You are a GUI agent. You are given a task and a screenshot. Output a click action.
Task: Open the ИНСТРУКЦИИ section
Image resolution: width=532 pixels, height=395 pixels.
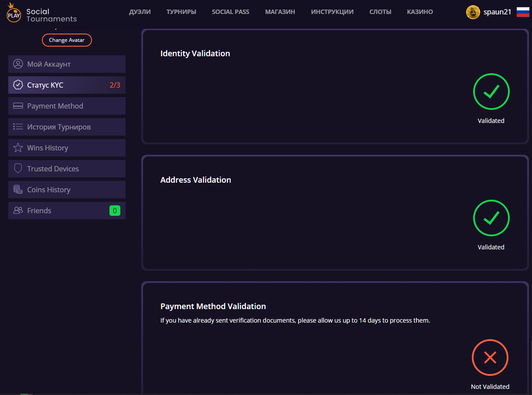pos(332,12)
